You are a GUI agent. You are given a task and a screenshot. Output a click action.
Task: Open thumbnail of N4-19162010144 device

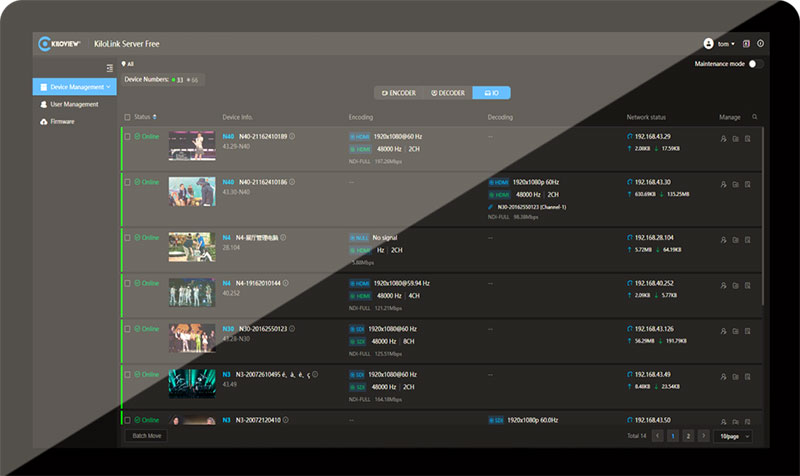pyautogui.click(x=192, y=292)
